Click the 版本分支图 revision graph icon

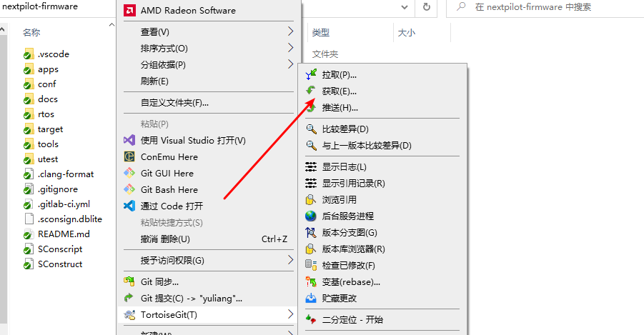(x=311, y=232)
